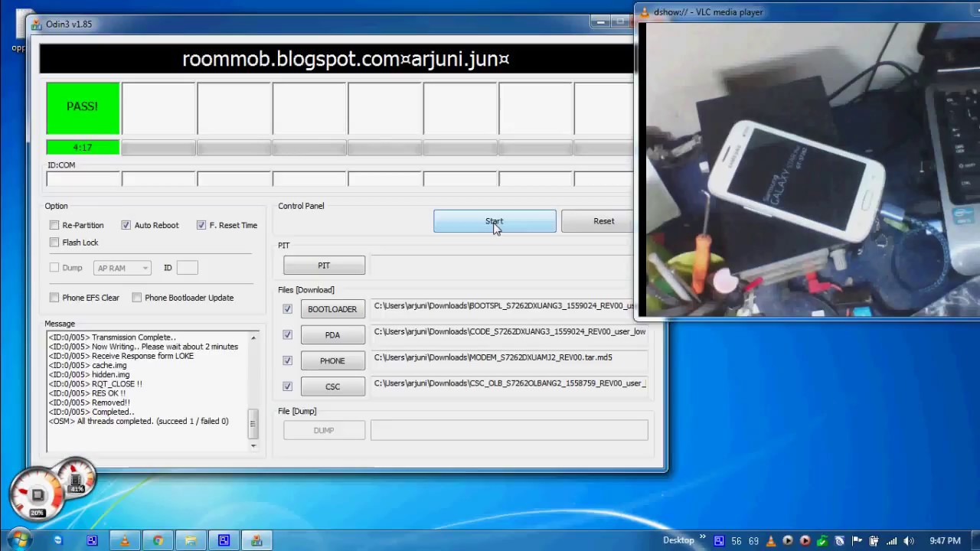Toggle the Dump checkbox
This screenshot has height=551, width=980.
54,268
